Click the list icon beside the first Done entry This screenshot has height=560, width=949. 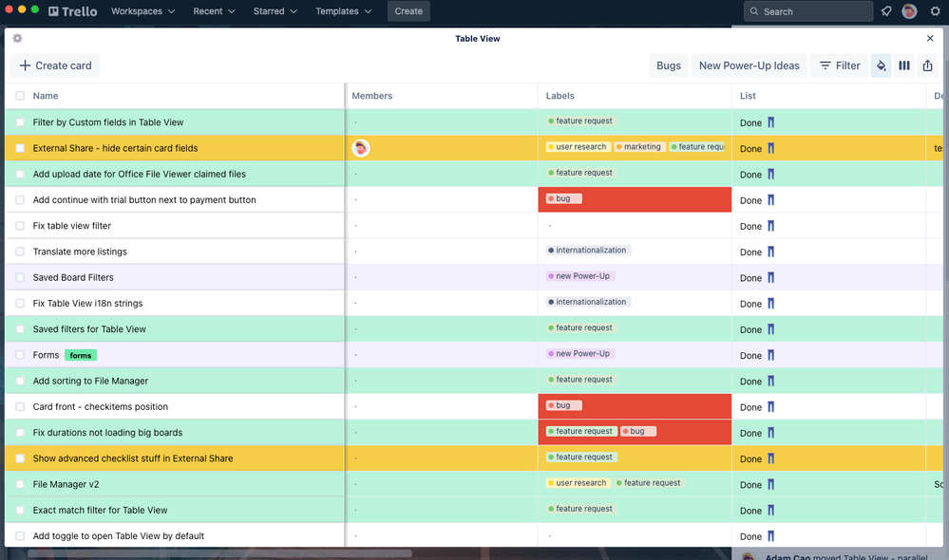click(x=769, y=122)
